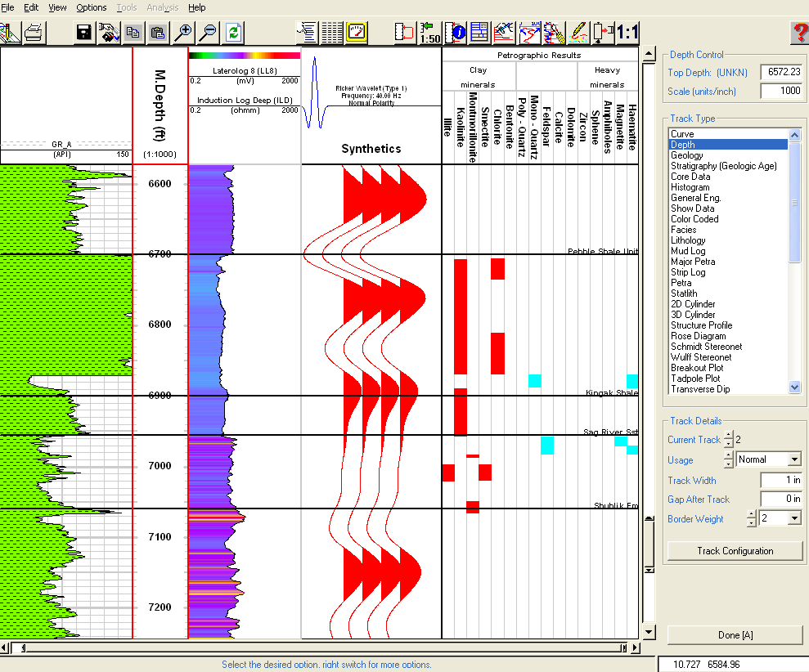The image size is (809, 672).
Task: Click the clipboard paste icon
Action: pyautogui.click(x=158, y=33)
